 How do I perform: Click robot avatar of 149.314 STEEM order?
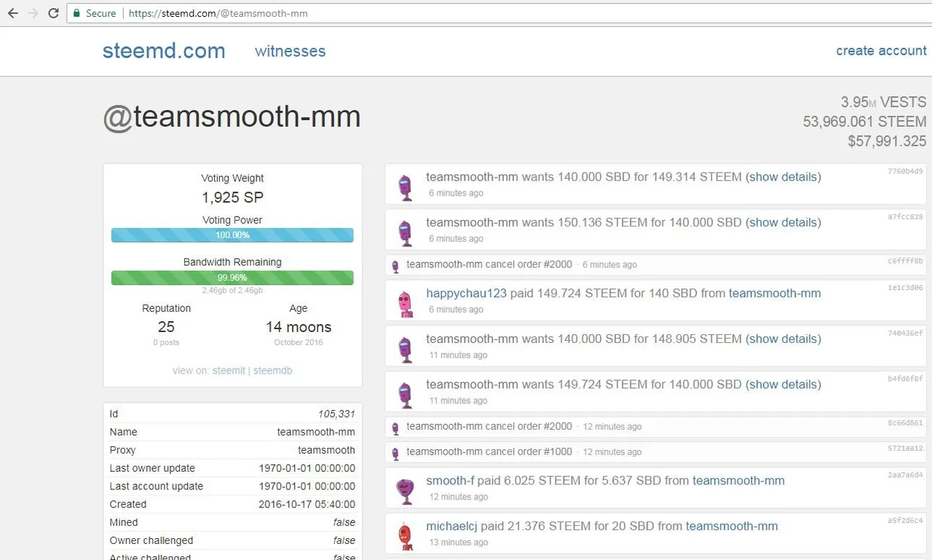406,187
